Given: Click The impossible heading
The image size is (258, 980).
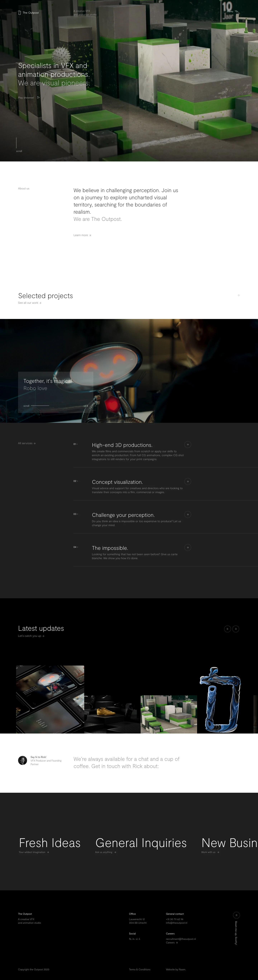Looking at the screenshot, I should click(x=110, y=548).
